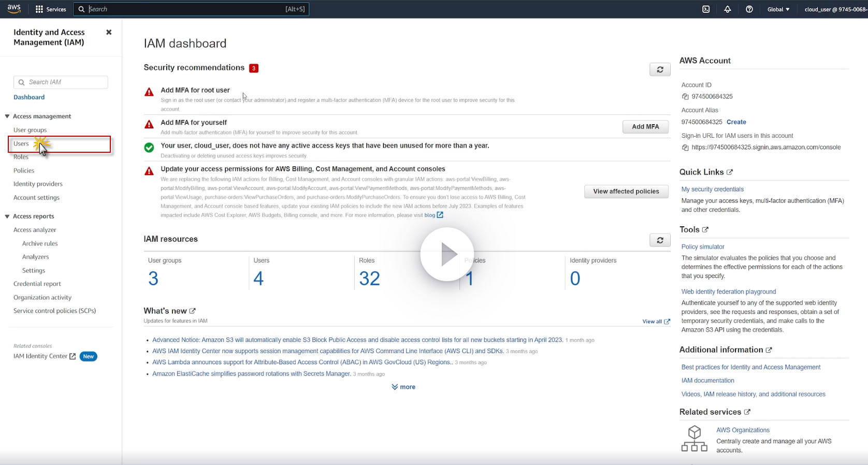
Task: Open the IAM Identity Center link
Action: coord(40,356)
